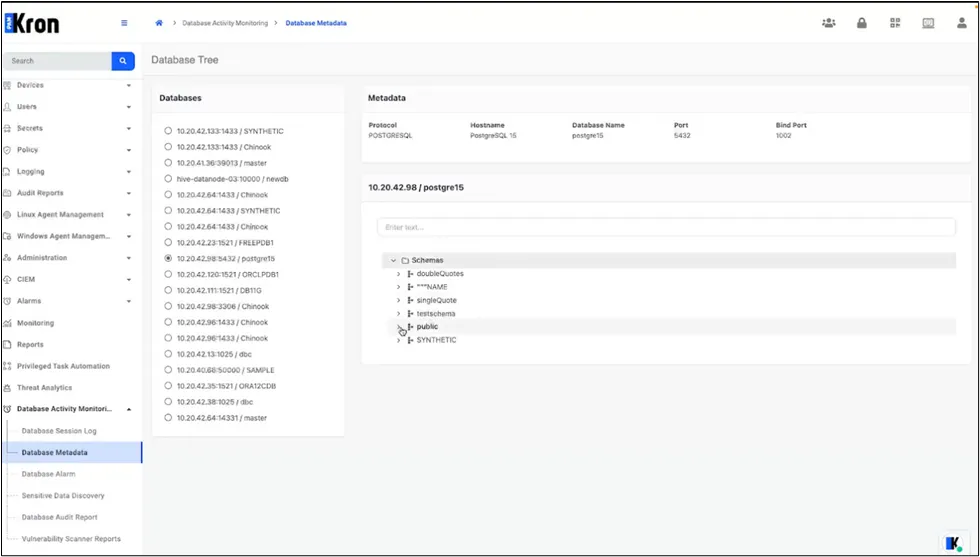Click the schema tree 'Enter text...' filter
Viewport: 980px width, 557px height.
pyautogui.click(x=666, y=227)
